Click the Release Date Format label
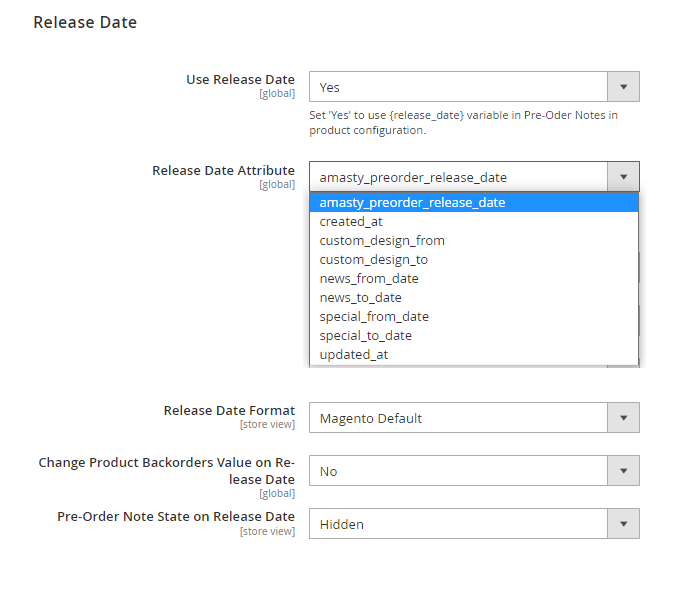This screenshot has height=593, width=685. tap(229, 410)
